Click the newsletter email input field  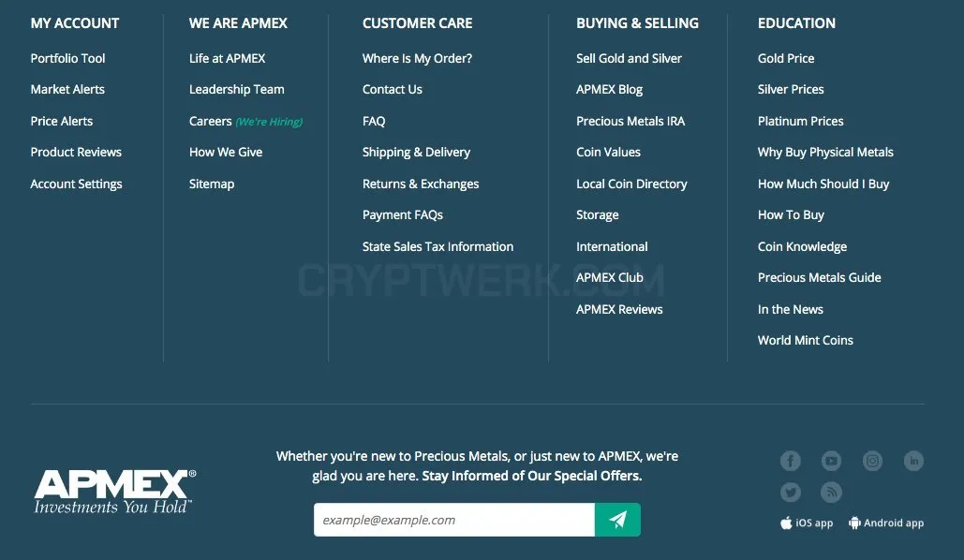454,520
